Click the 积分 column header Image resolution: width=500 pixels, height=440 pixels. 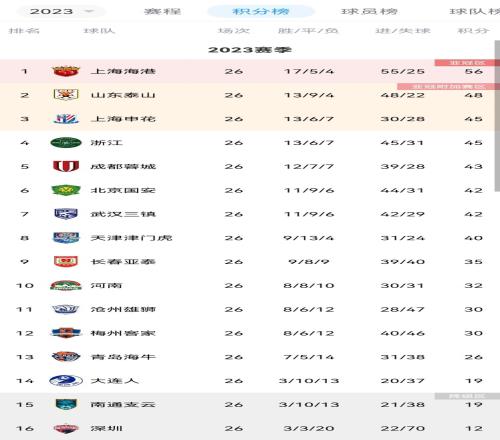point(473,31)
